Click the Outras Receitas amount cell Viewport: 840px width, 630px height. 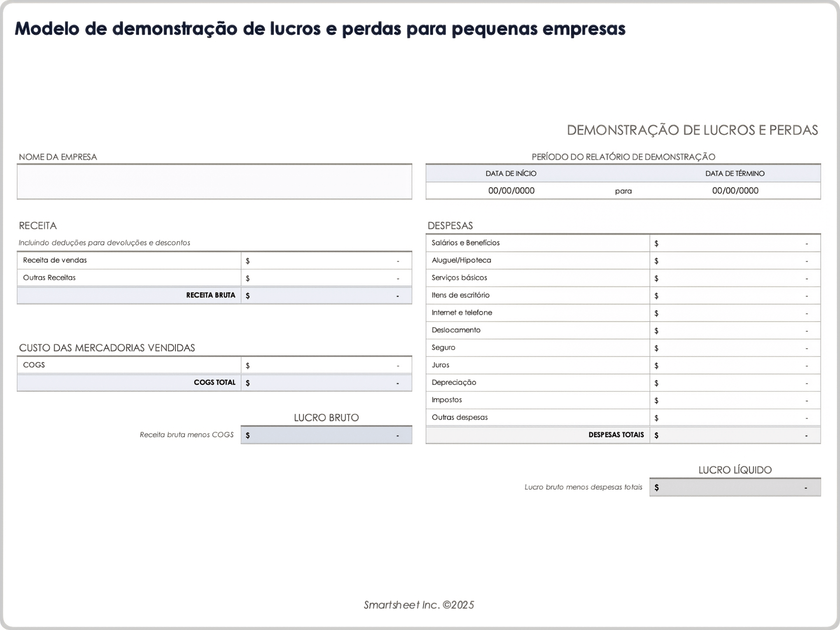326,277
